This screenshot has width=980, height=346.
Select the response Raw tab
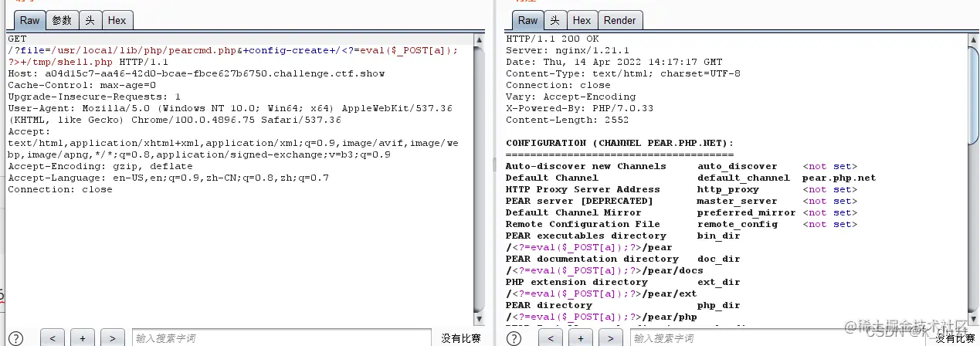(527, 20)
